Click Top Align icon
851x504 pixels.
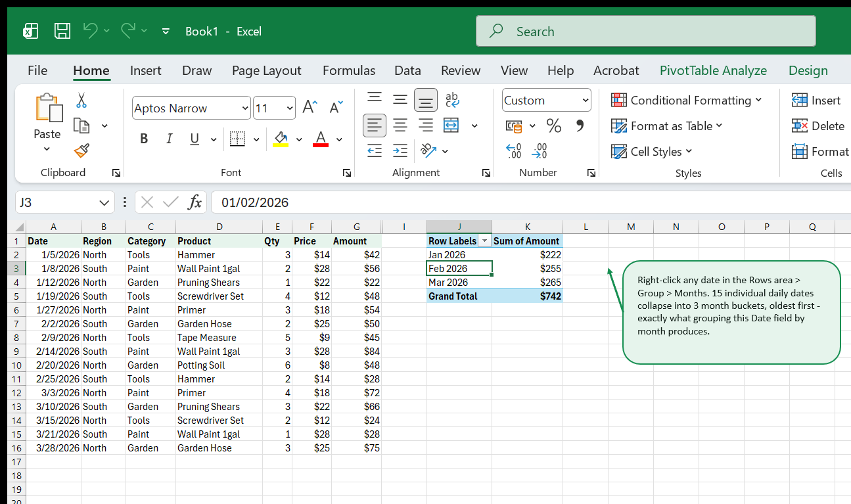click(x=375, y=99)
